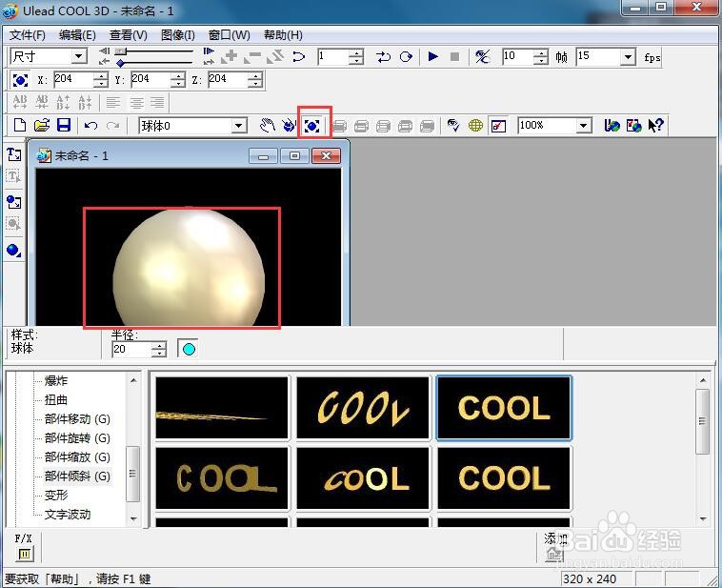The width and height of the screenshot is (722, 588).
Task: Select the Move object hand tool
Action: pos(267,126)
